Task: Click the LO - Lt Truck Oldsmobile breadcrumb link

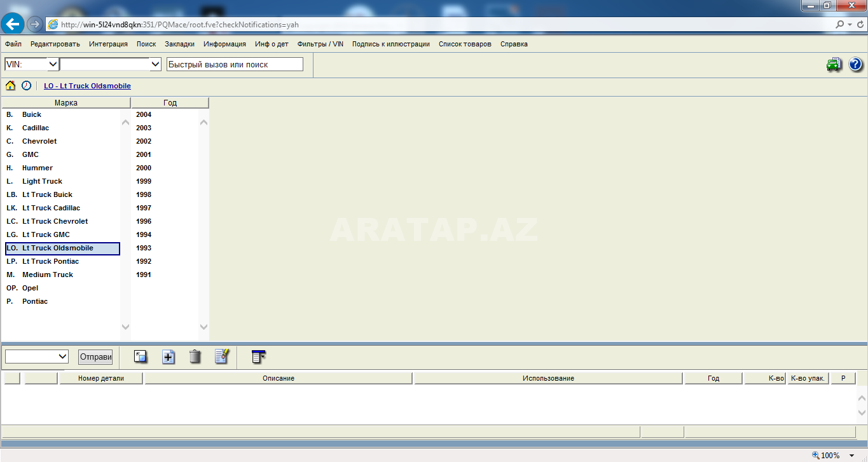Action: coord(87,86)
